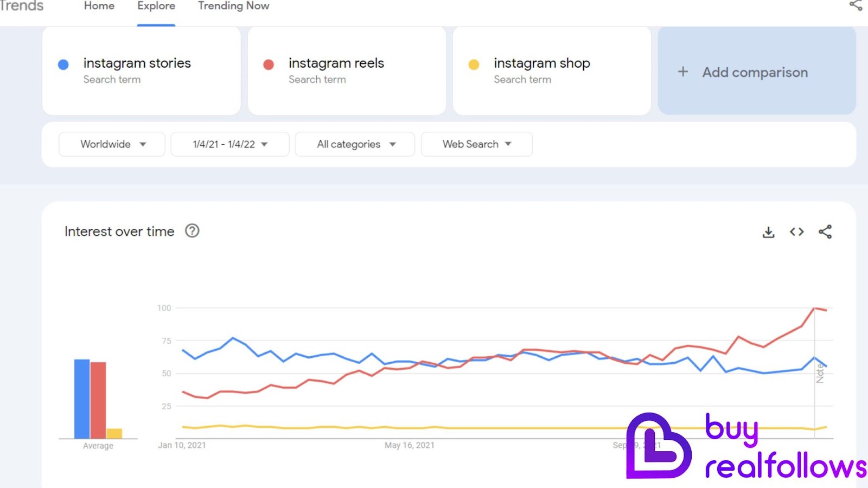Screen dimensions: 868x488
Task: Open the embed code icon for chart
Action: point(796,232)
